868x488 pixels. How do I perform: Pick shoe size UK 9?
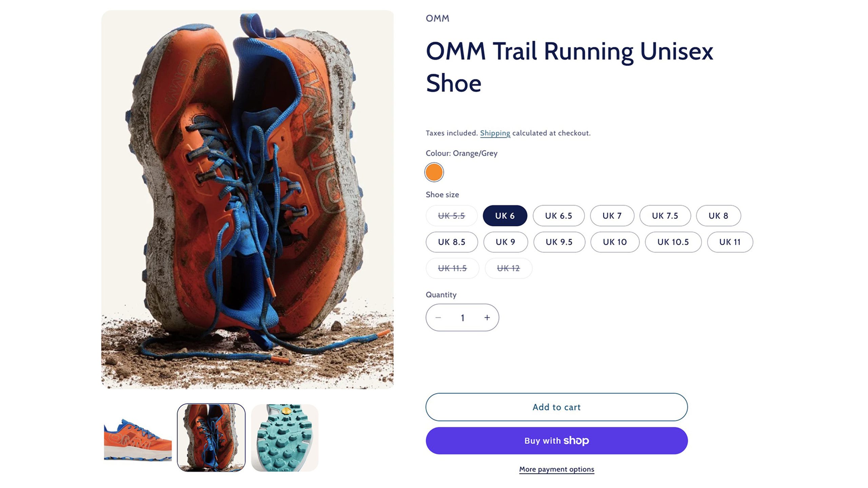coord(505,242)
